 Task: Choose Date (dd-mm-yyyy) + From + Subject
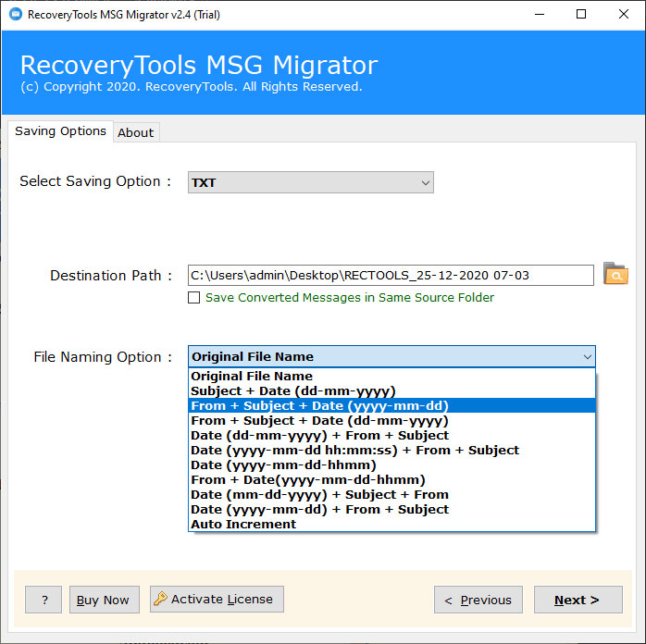click(391, 435)
